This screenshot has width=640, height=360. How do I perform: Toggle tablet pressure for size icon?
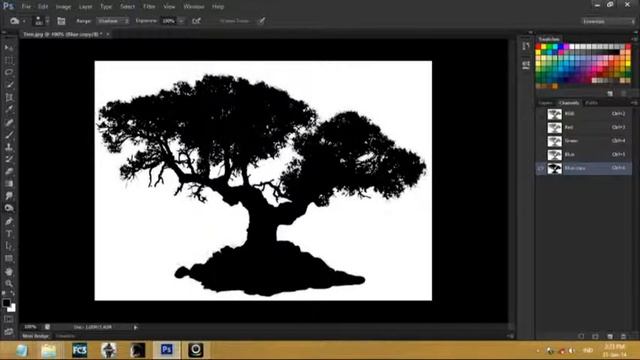click(x=261, y=21)
